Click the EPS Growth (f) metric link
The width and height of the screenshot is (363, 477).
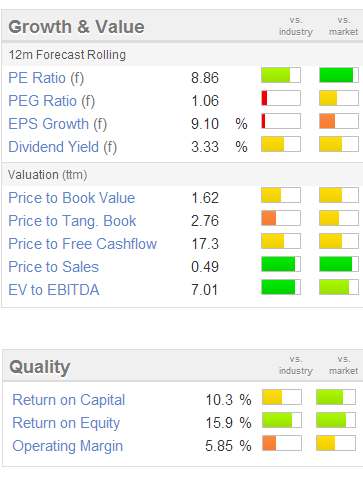(x=58, y=124)
